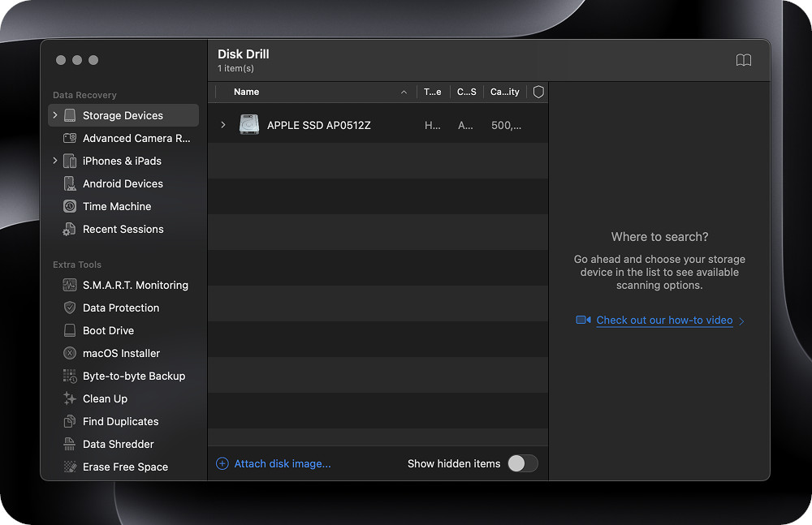Click Attach disk image button

(x=274, y=464)
